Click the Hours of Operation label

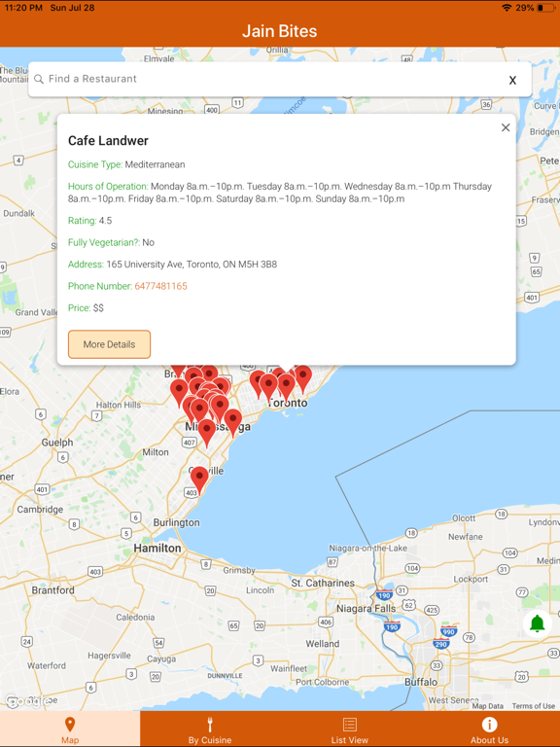108,187
